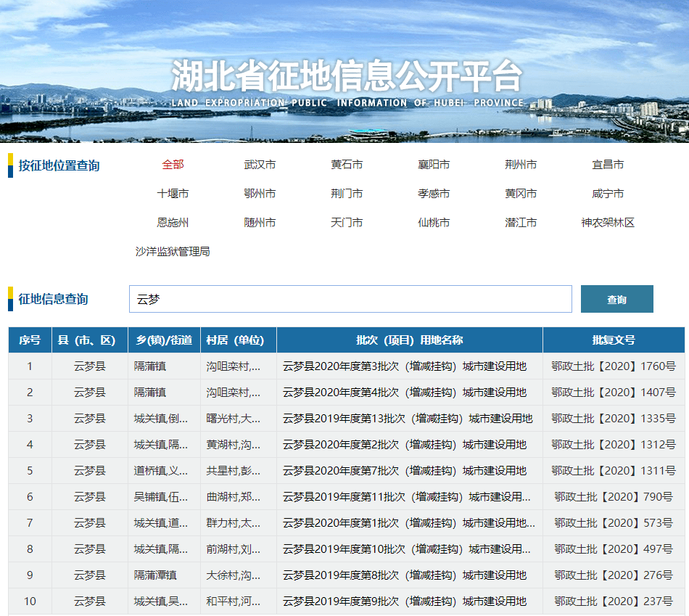The width and height of the screenshot is (689, 616).
Task: Select approval number 鄂政土批【2020】790号
Action: (x=614, y=497)
